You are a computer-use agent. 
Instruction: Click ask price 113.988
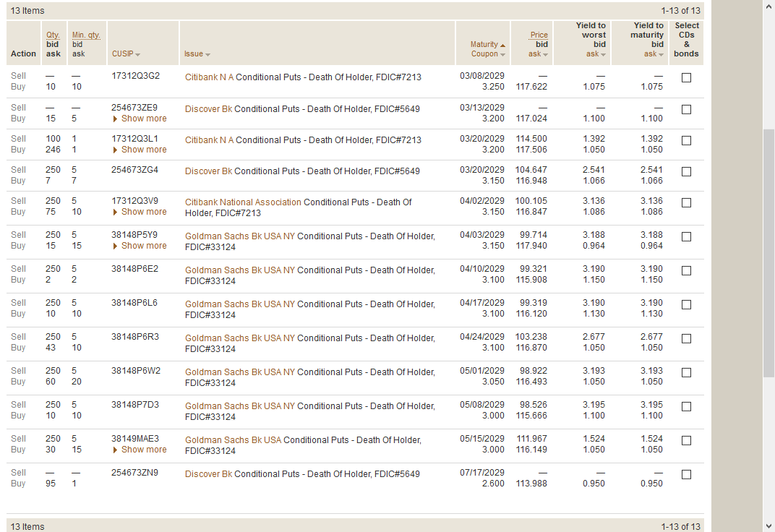[x=531, y=484]
